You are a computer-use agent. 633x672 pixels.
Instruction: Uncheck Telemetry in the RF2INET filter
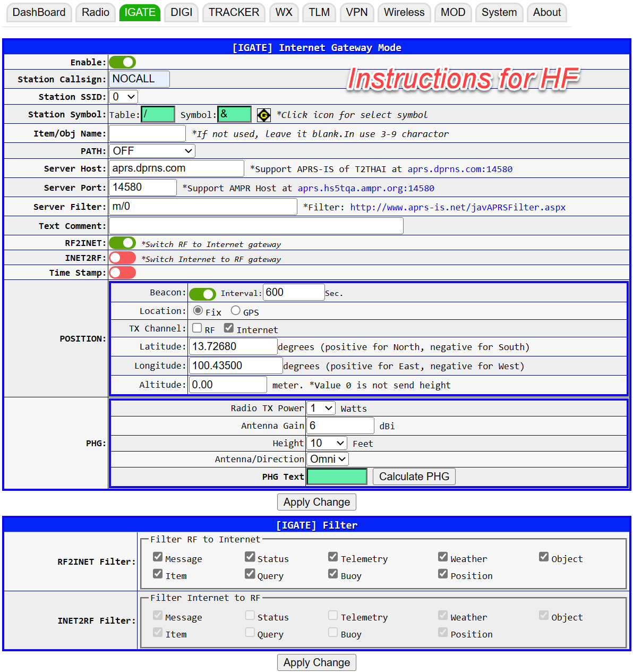pos(333,557)
